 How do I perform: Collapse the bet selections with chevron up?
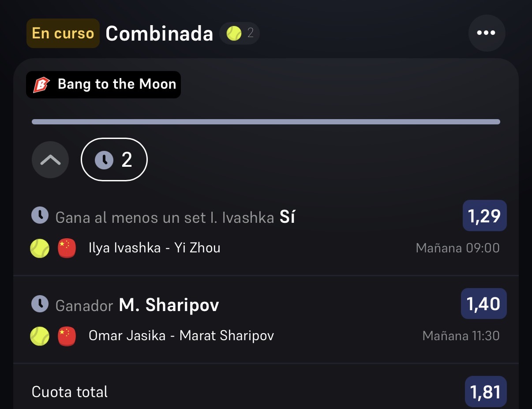[50, 160]
